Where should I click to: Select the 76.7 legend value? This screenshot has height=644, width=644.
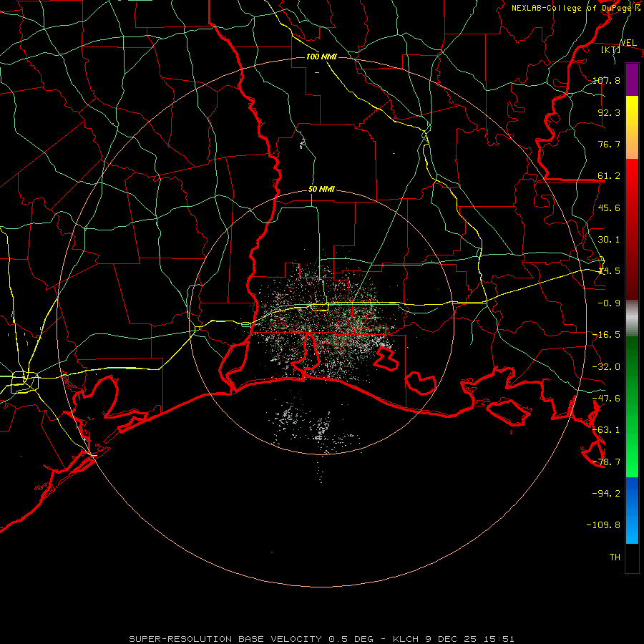pos(609,144)
